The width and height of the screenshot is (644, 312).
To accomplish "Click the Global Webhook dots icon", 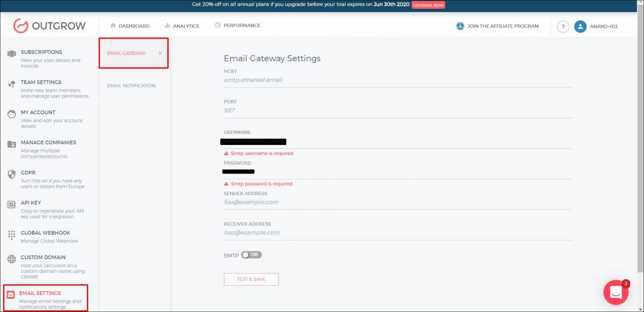I will [12, 235].
